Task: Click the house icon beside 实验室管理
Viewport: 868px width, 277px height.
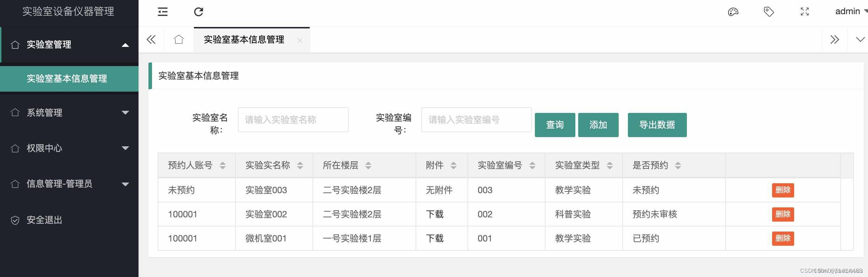Action: click(x=15, y=45)
